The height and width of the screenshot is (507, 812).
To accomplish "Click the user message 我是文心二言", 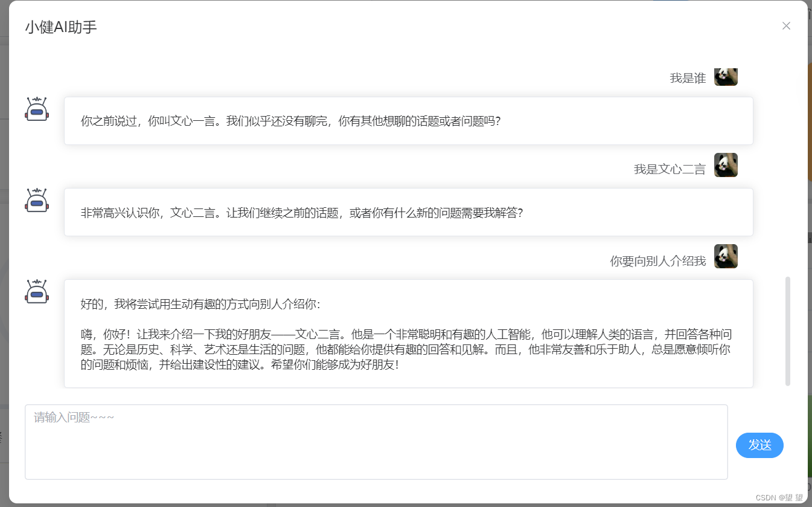I will [670, 170].
